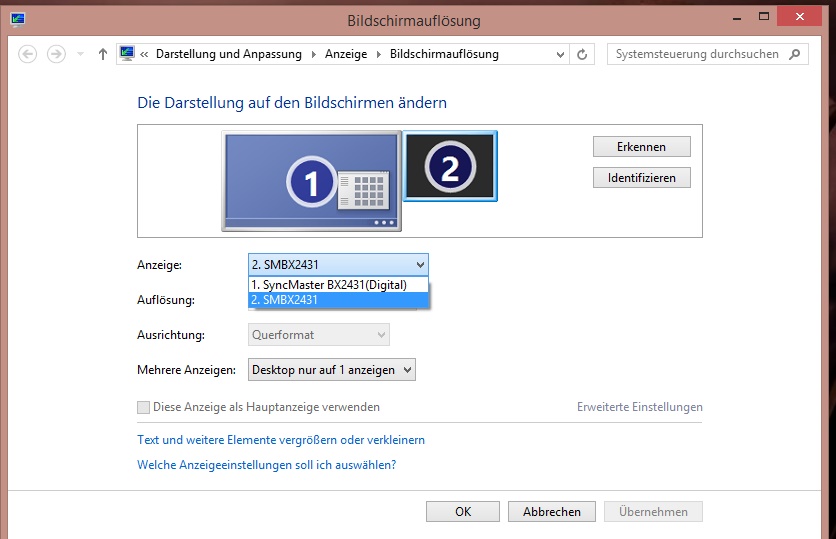Choose '1. SyncMaster BX2431(Digital)' from list

point(339,285)
